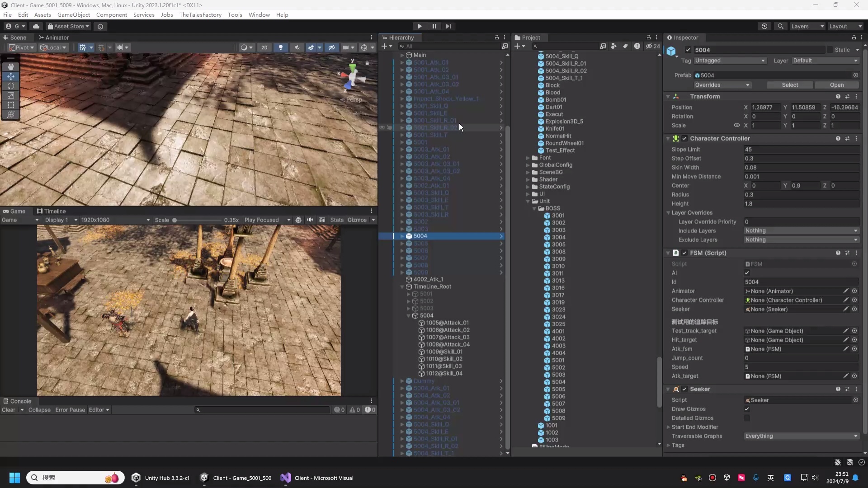Toggle scene view lighting

(281, 47)
